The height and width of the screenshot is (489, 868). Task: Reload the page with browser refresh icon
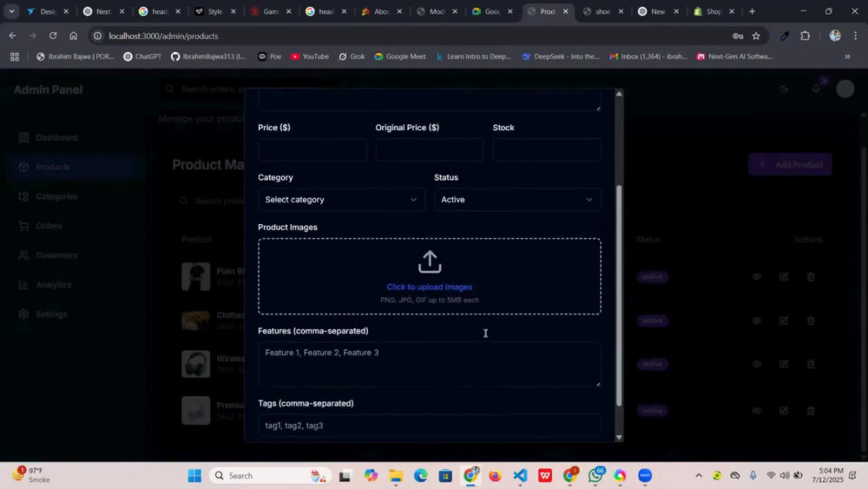[x=53, y=36]
